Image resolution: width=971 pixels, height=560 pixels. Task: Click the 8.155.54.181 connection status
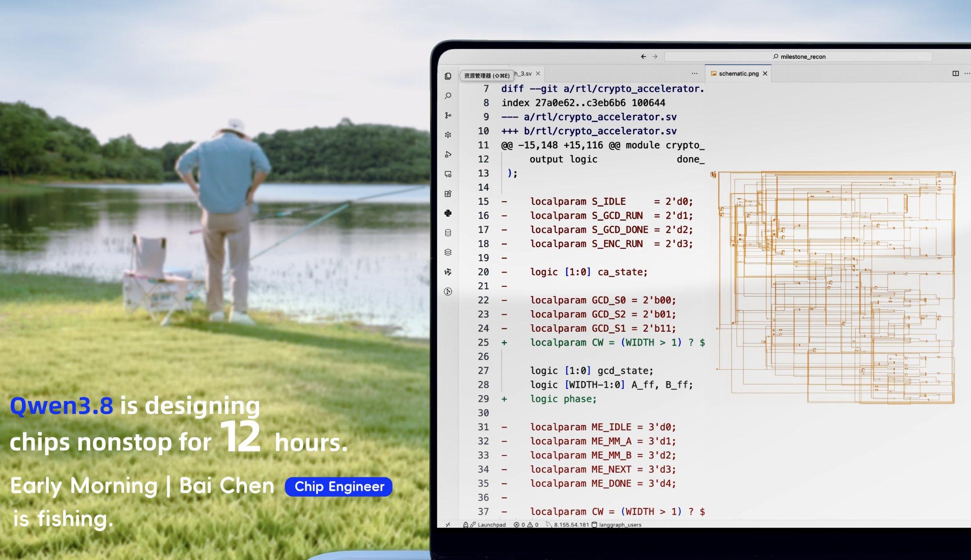point(567,525)
